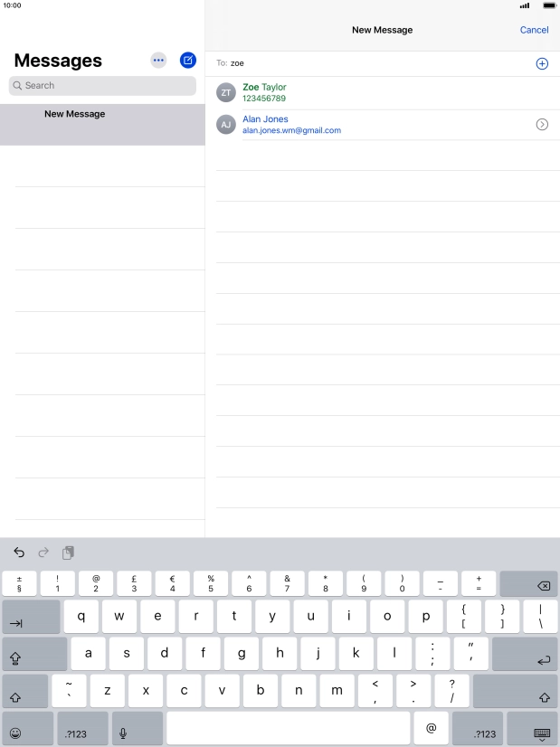Tap the paste clipboard icon
This screenshot has height=747, width=560.
pyautogui.click(x=68, y=553)
